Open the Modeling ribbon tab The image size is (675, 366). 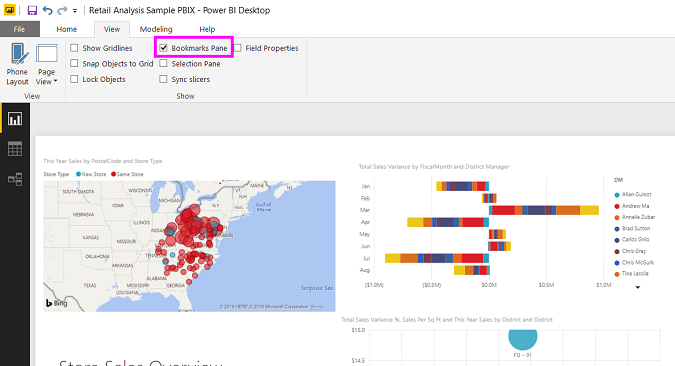point(156,29)
